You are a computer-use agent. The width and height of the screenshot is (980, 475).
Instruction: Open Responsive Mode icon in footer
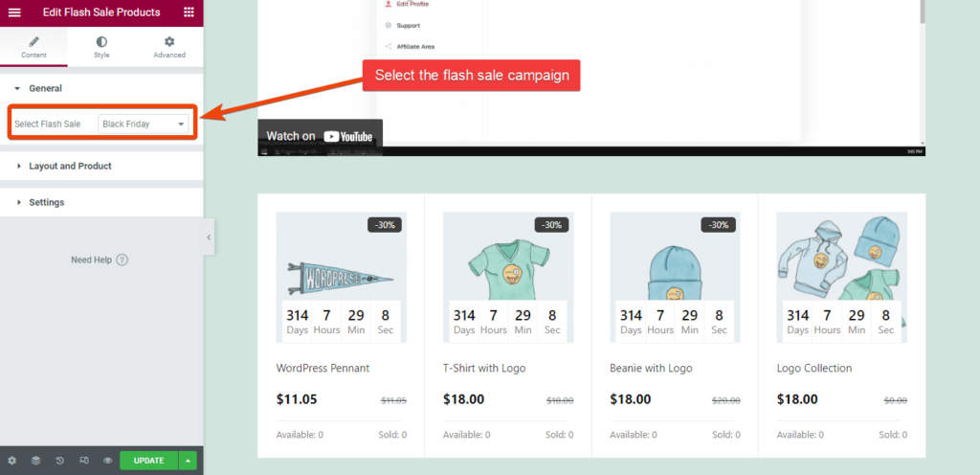[x=84, y=461]
